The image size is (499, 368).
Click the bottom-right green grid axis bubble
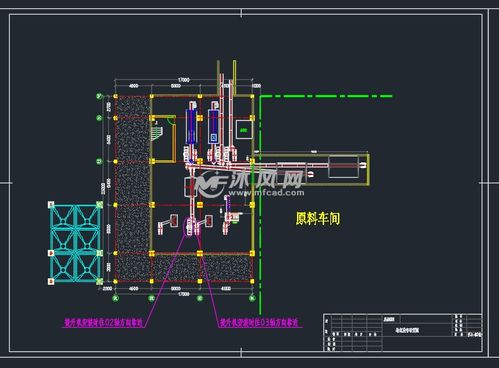click(x=252, y=298)
